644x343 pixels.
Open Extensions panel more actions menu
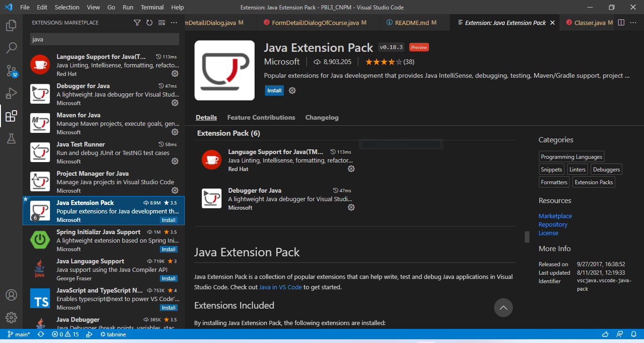174,23
